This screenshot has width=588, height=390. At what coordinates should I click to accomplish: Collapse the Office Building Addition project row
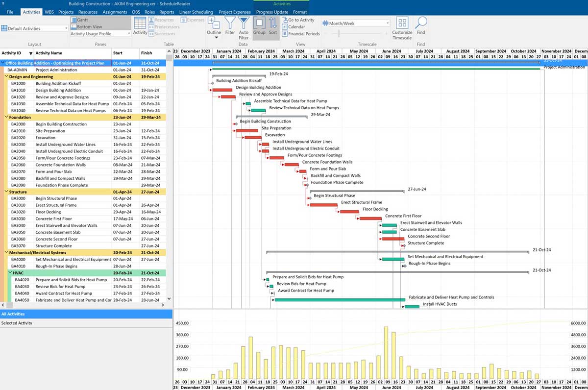2,63
